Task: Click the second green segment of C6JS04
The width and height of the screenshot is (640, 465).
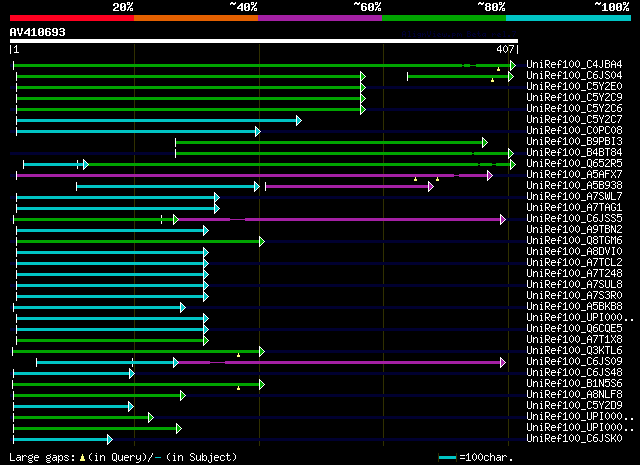Action: coord(458,76)
